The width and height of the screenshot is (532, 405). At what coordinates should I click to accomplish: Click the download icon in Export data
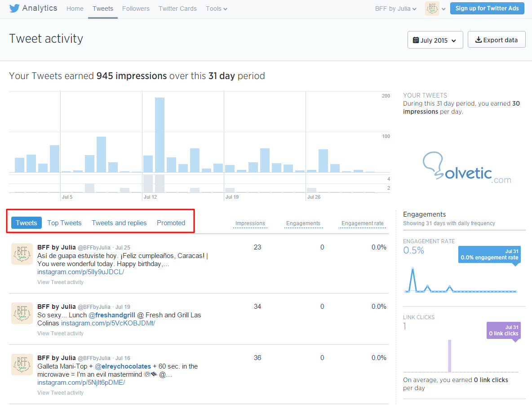[479, 40]
